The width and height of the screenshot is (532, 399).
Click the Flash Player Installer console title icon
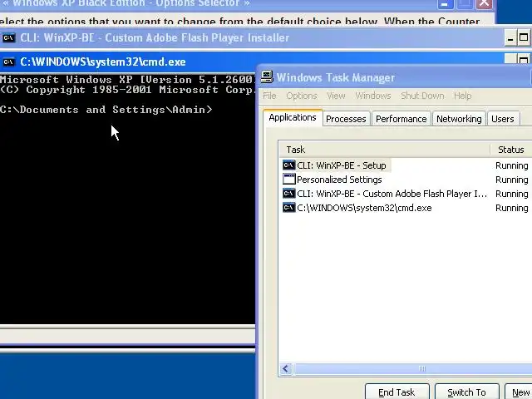click(8, 37)
